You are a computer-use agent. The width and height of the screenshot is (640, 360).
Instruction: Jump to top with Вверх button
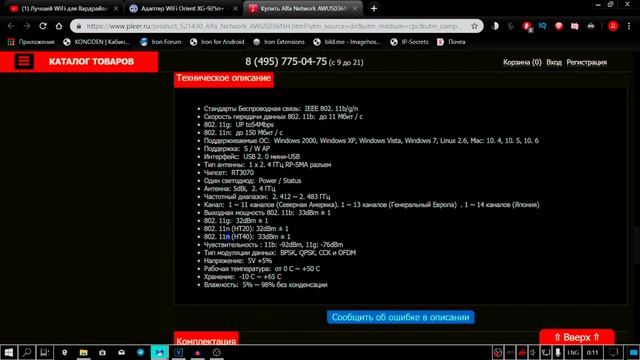577,337
